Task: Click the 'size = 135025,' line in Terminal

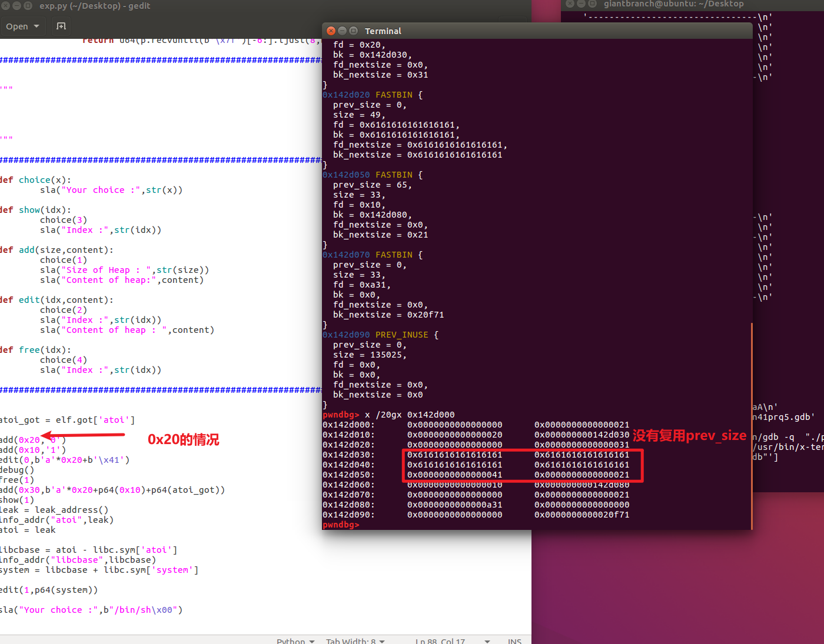Action: click(x=370, y=355)
